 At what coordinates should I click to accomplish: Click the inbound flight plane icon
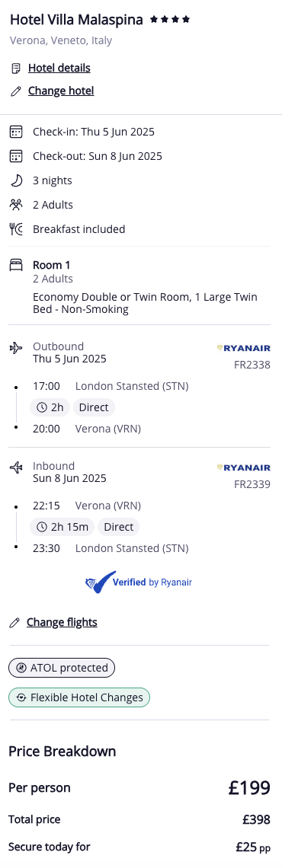coord(16,468)
